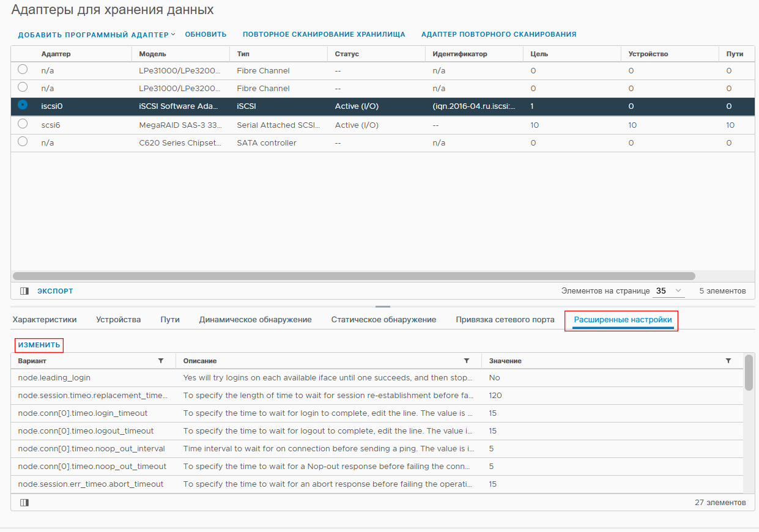Screen dimensions: 759x532
Task: Open Динамическое обнаружение tab
Action: pyautogui.click(x=256, y=320)
